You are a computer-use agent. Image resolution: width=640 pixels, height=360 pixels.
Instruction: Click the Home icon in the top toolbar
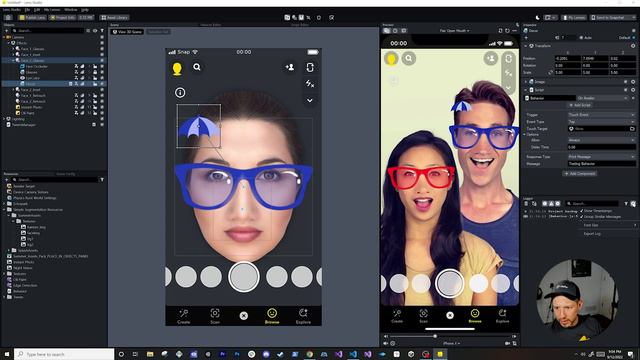click(8, 18)
